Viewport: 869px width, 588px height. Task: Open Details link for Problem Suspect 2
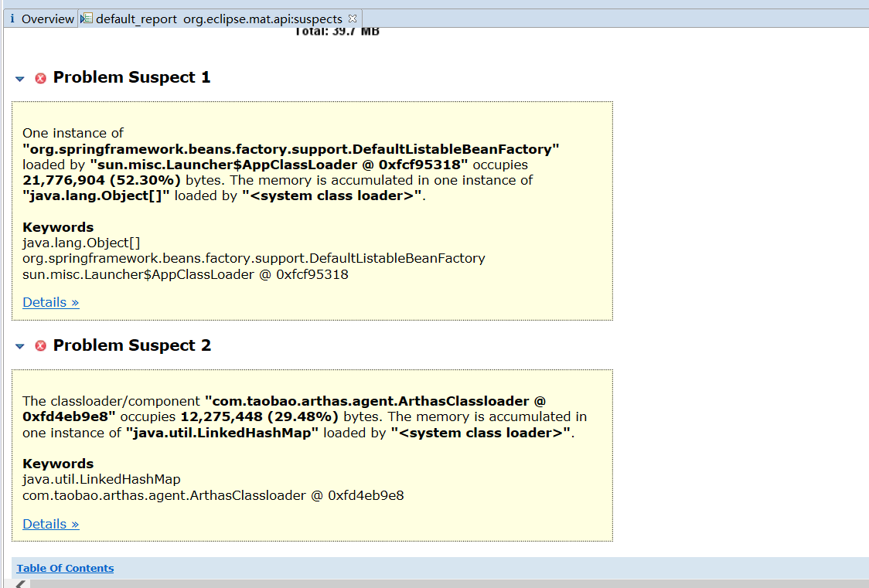coord(51,524)
